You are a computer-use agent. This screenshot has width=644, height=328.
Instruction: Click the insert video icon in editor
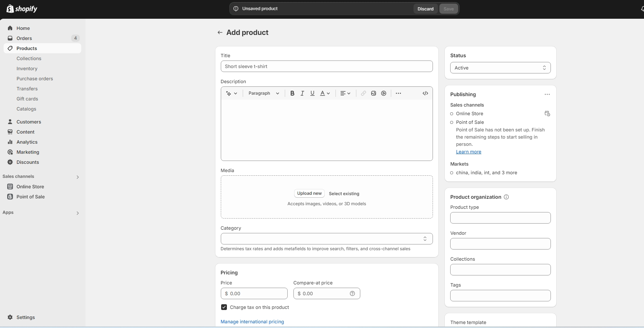click(384, 93)
